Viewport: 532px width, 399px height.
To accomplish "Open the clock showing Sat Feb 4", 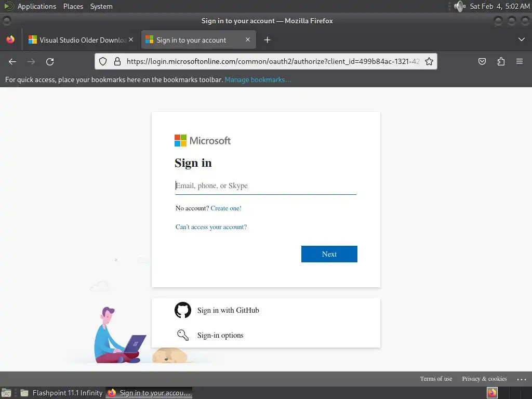I will 500,6.
